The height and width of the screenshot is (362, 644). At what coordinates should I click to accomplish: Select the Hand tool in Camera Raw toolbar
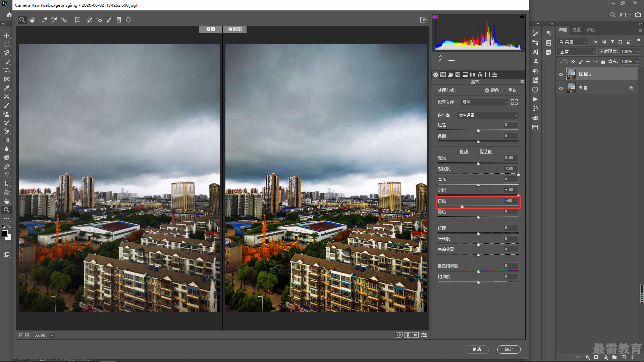32,20
